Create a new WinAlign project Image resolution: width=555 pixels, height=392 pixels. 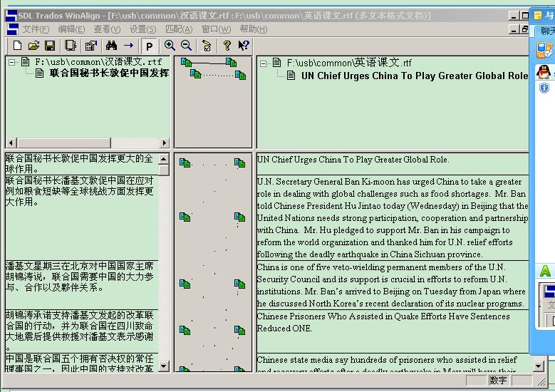pyautogui.click(x=17, y=46)
